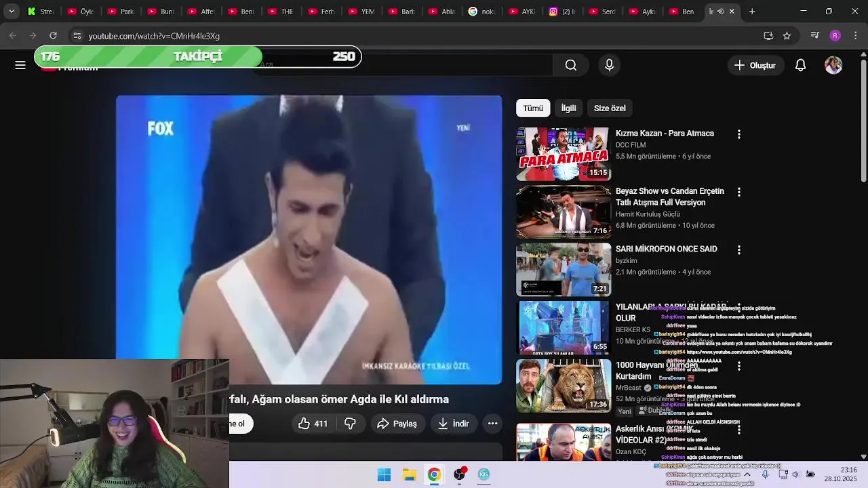
Task: Click the YouTube search magnifier button
Action: [x=571, y=65]
